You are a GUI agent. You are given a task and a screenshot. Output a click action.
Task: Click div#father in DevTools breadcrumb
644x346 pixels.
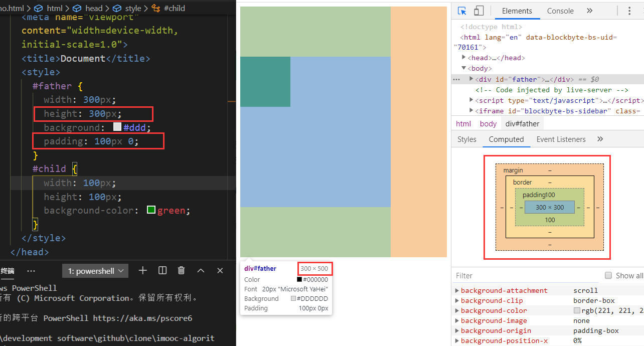point(522,123)
